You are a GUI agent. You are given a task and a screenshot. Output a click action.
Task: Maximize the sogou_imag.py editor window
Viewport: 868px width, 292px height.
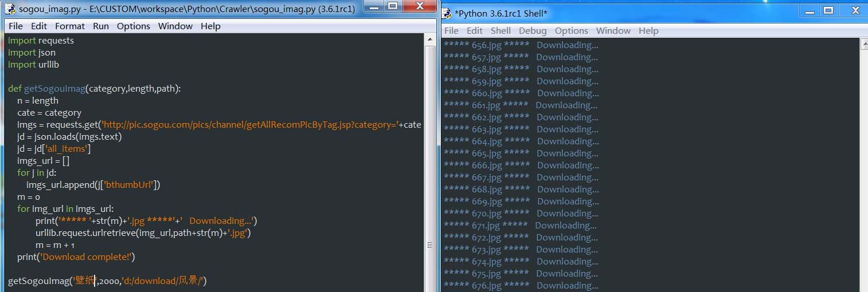pyautogui.click(x=393, y=6)
